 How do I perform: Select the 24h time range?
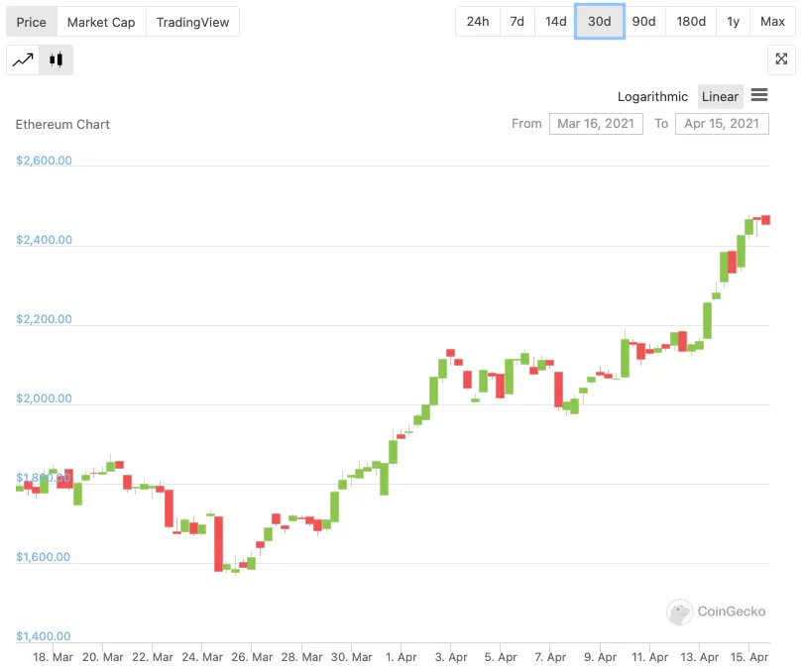[x=478, y=22]
